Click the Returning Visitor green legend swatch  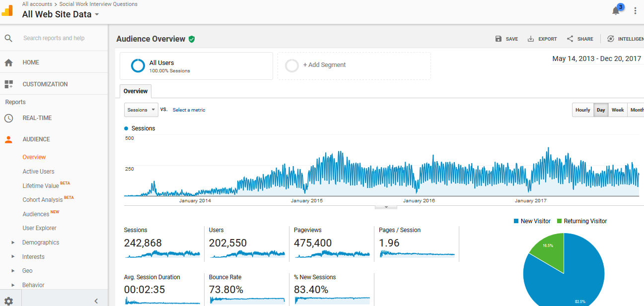pyautogui.click(x=559, y=221)
